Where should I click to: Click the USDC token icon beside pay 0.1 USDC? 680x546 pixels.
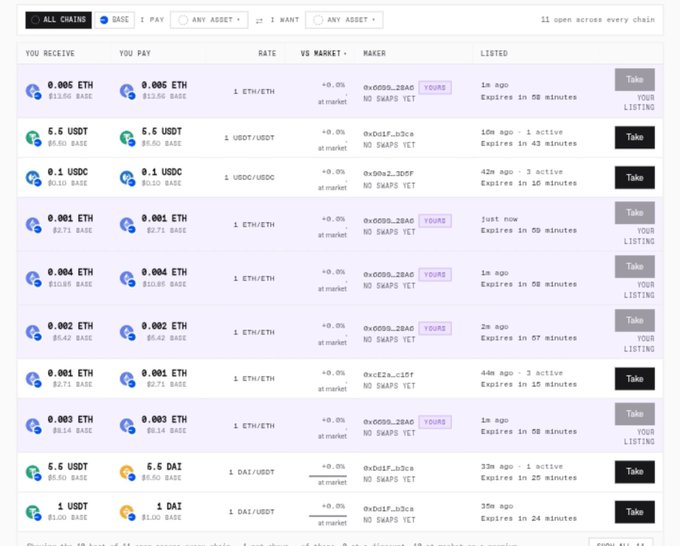(x=127, y=178)
